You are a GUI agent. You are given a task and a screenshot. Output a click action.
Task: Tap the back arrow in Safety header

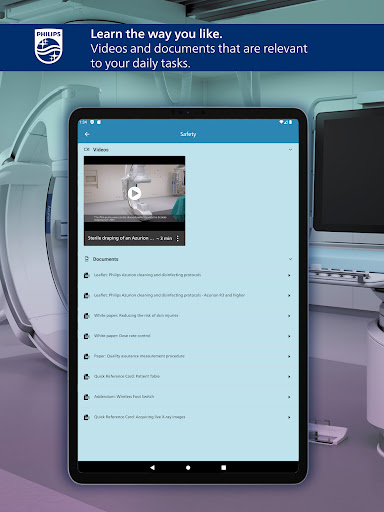pos(87,134)
